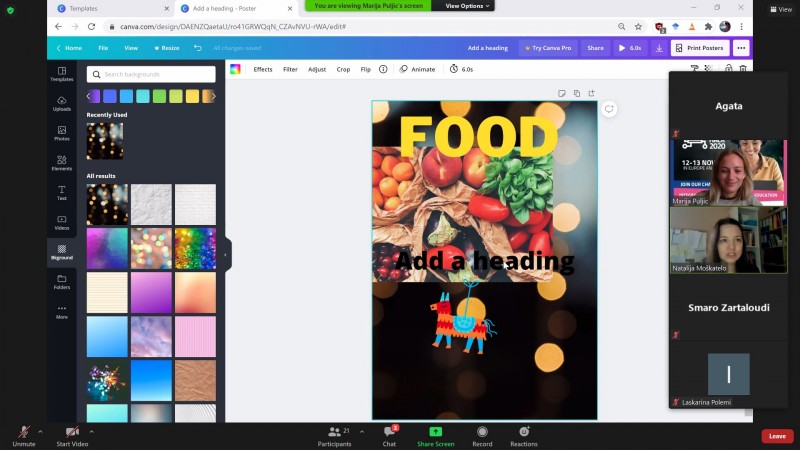This screenshot has width=800, height=450.
Task: Start Zoom Record
Action: click(x=482, y=436)
